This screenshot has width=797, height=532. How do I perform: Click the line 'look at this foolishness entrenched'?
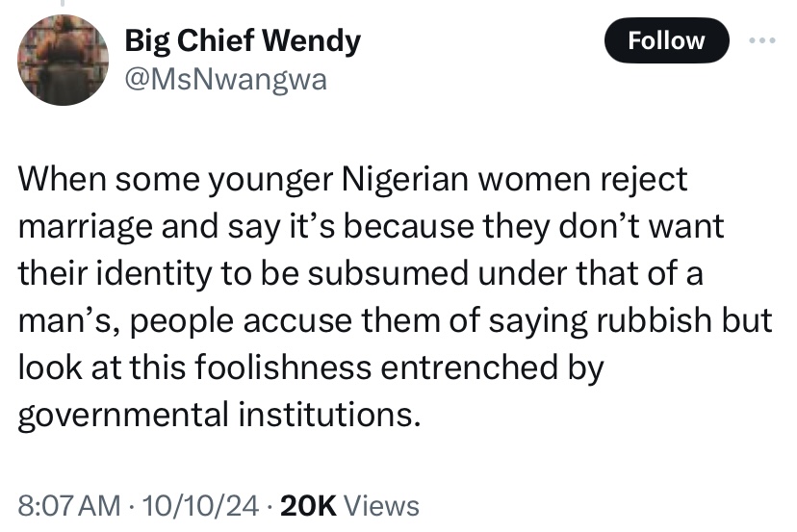coord(310,367)
